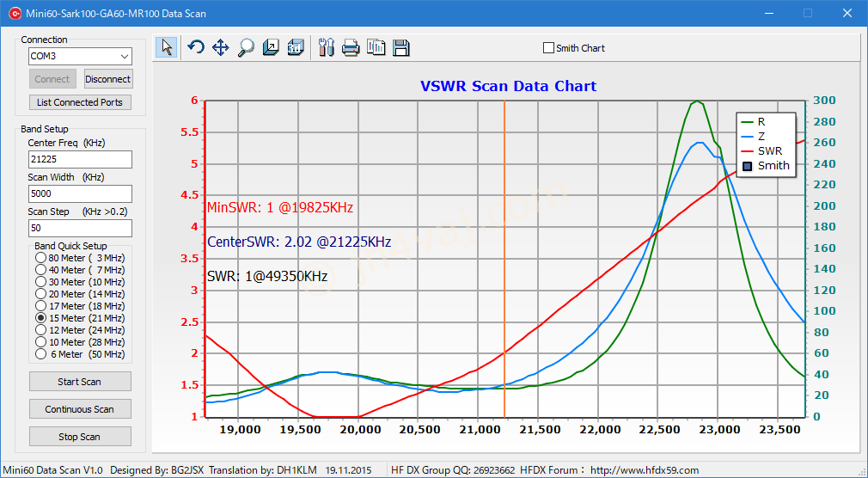Click the SWR legend entry
868x478 pixels.
pyautogui.click(x=761, y=150)
